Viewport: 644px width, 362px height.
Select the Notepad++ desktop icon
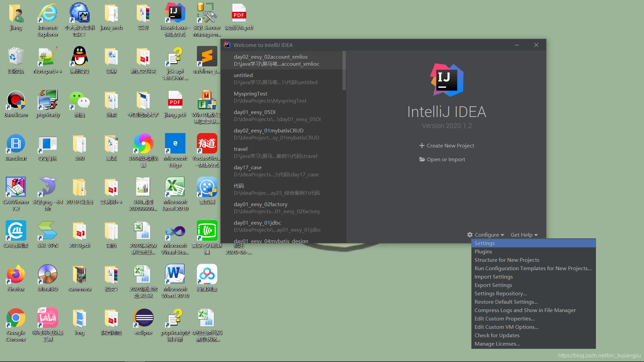[48, 60]
